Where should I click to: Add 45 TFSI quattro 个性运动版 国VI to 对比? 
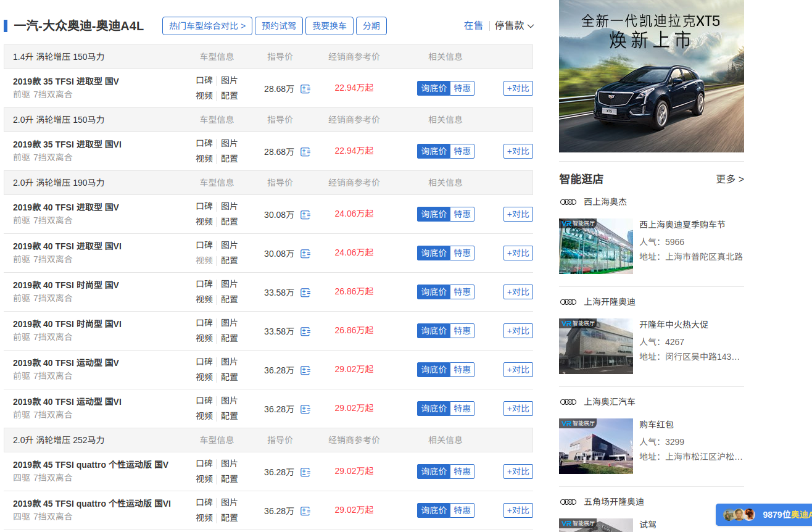(x=518, y=510)
